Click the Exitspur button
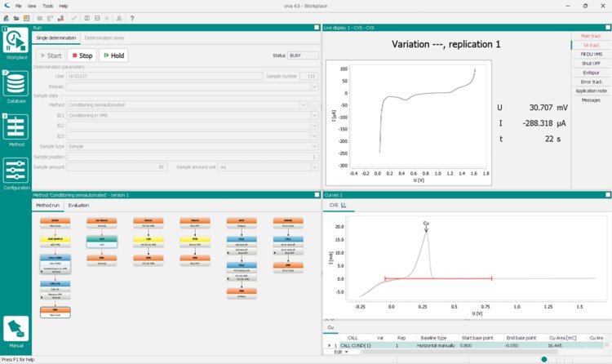The image size is (612, 364). coord(591,73)
